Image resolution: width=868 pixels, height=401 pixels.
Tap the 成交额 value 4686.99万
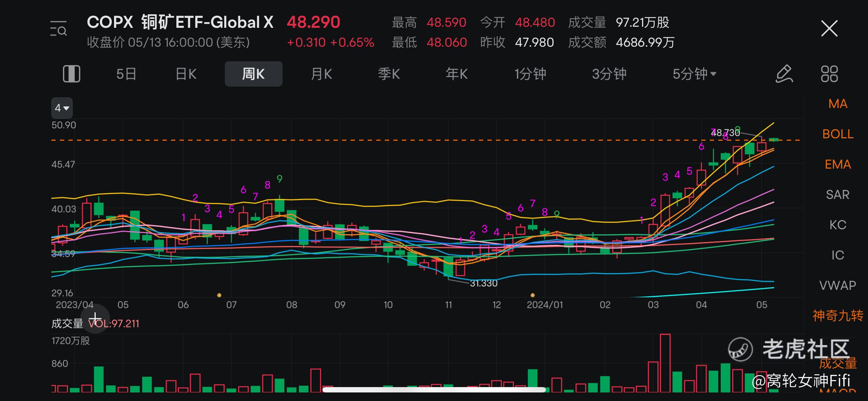645,42
